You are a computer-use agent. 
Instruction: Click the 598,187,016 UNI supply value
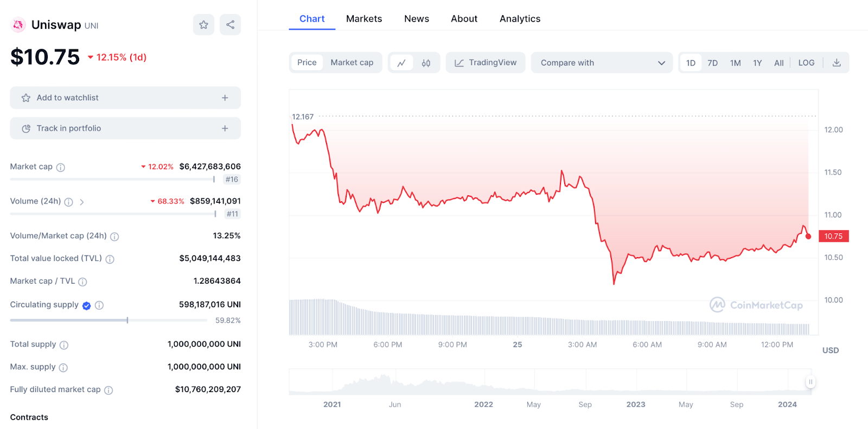tap(210, 304)
